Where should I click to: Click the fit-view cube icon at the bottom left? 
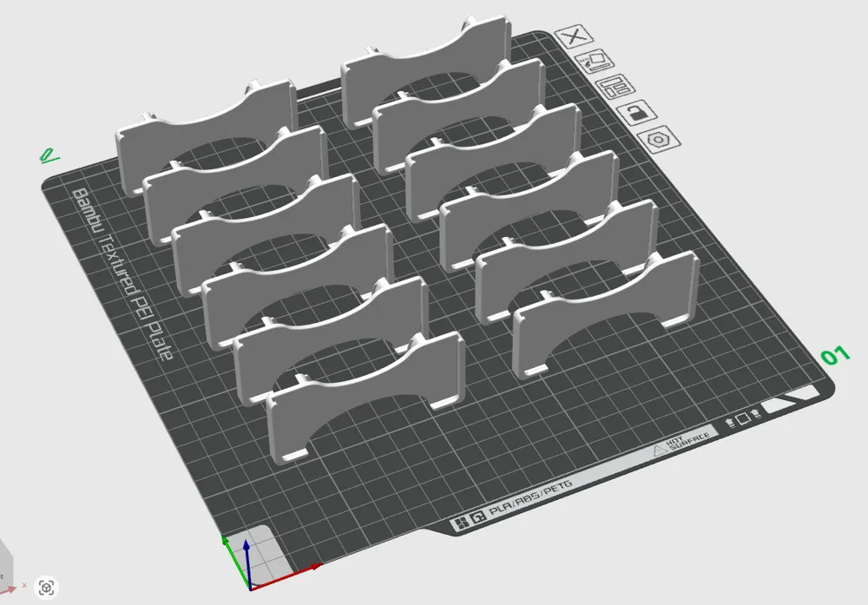(47, 588)
